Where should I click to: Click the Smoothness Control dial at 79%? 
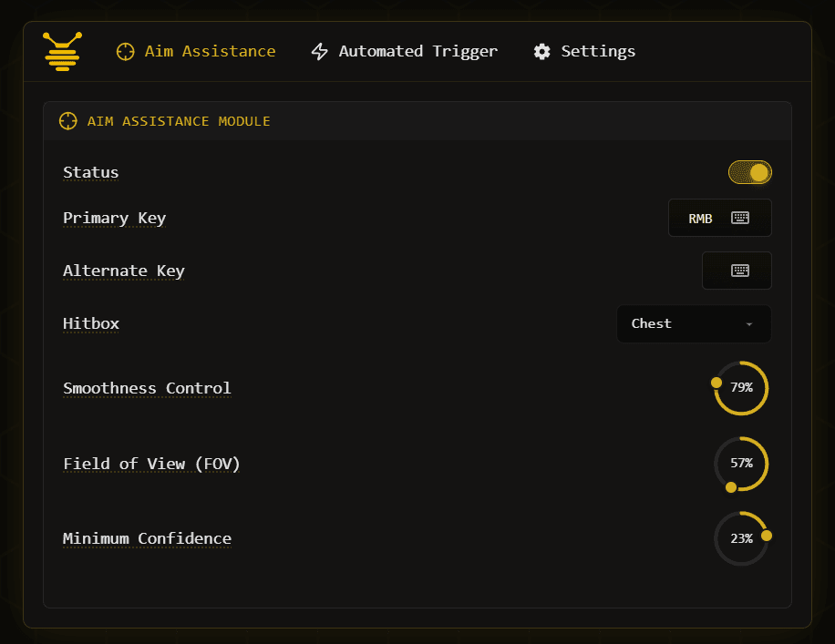point(741,388)
